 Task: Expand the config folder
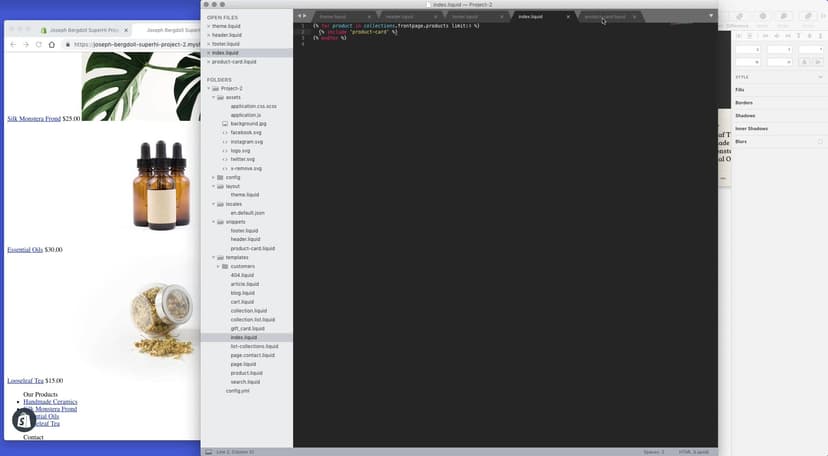coord(213,177)
